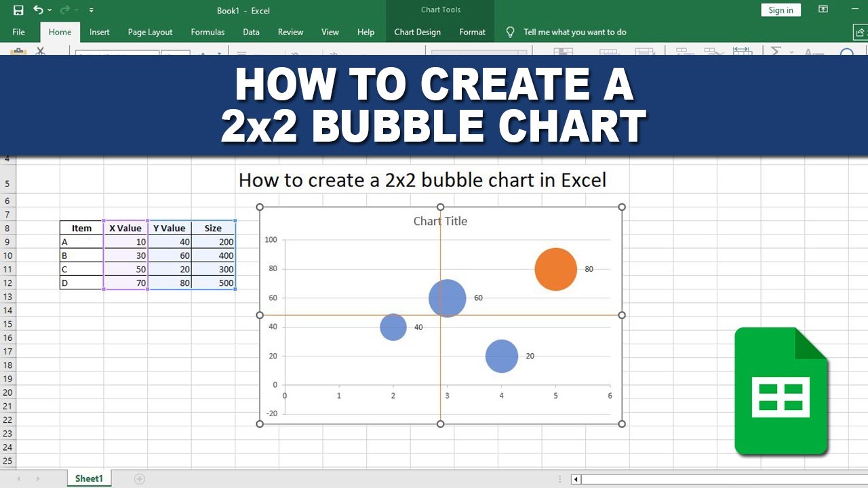Click the horizontal scrollbar left arrow
Viewport: 868px width, 488px height.
(576, 479)
